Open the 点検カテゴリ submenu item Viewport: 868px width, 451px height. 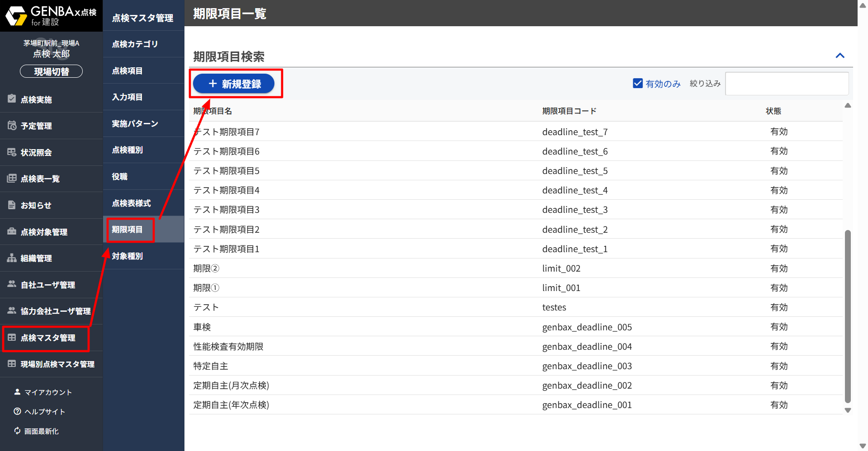coord(135,44)
